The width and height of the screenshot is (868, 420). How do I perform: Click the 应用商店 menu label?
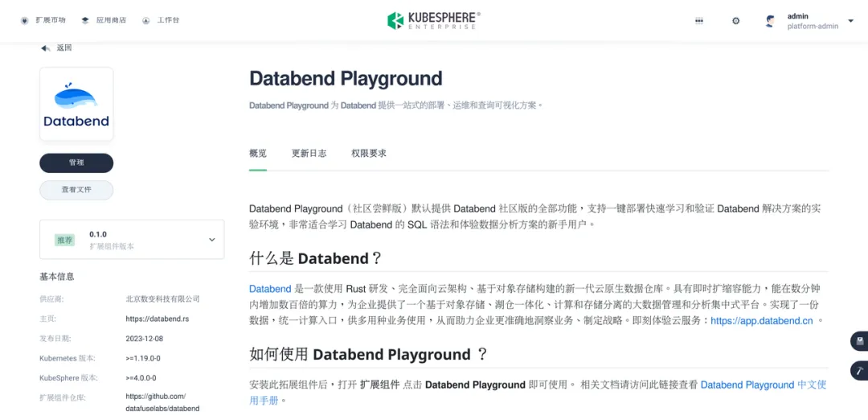(111, 20)
